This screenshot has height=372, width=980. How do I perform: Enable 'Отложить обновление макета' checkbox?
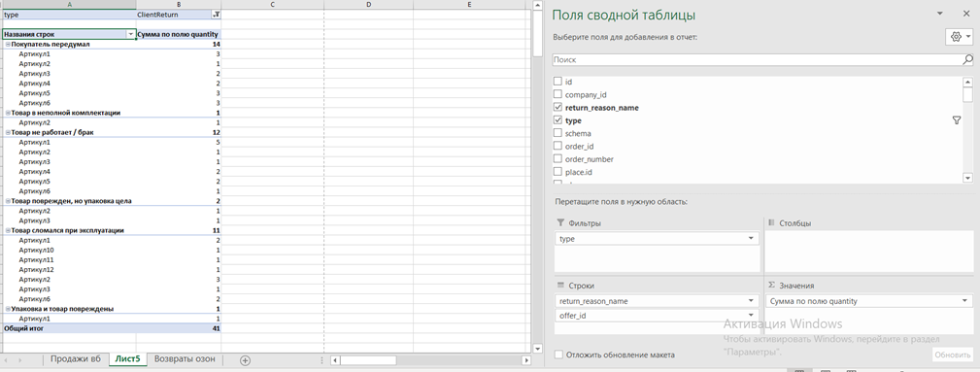point(558,355)
